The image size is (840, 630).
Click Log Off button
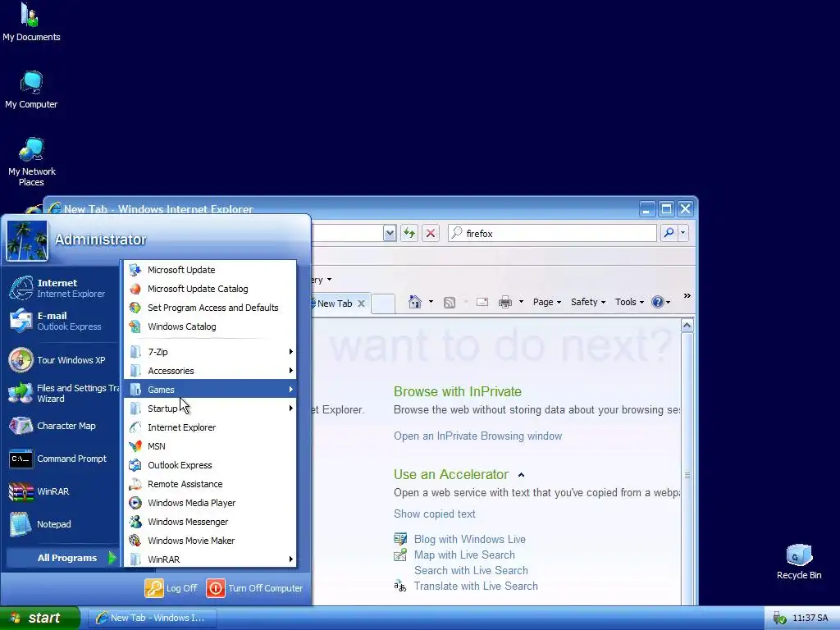tap(171, 587)
